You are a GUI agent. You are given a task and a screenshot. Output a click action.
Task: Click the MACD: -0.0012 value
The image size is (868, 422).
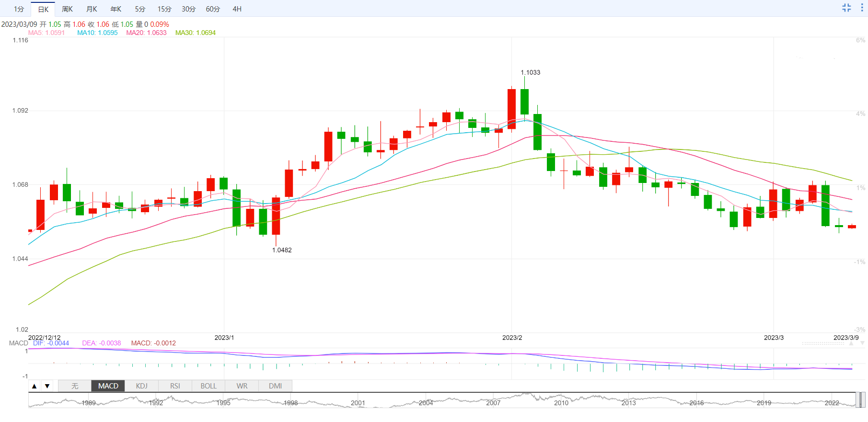coord(153,343)
